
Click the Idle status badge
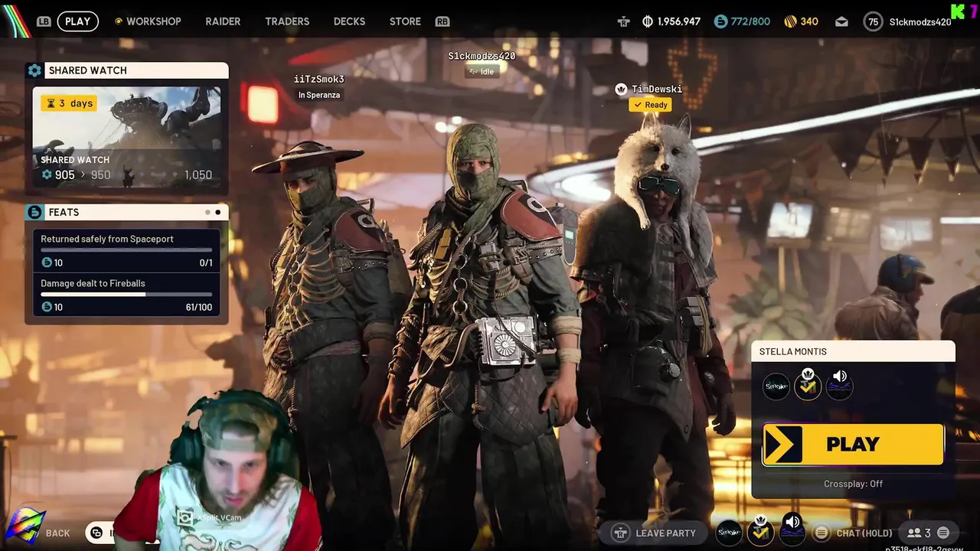(482, 71)
